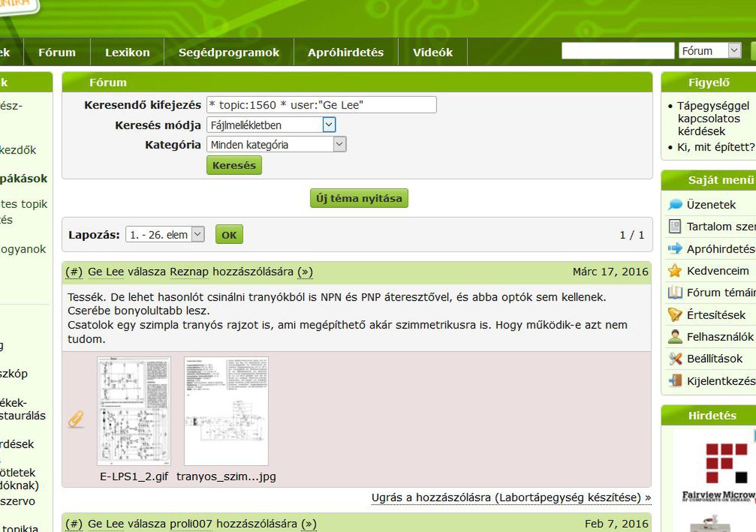This screenshot has height=532, width=756.
Task: Open Reznap user link
Action: 189,272
